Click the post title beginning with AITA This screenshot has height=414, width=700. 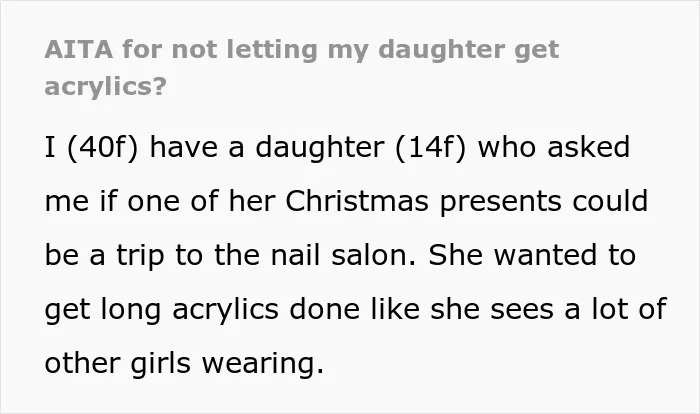(x=302, y=67)
